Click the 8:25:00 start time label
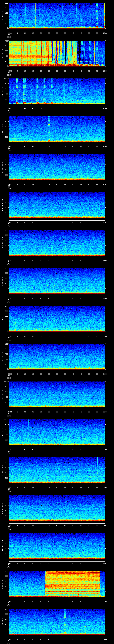114x644 pixels. click(x=9, y=450)
